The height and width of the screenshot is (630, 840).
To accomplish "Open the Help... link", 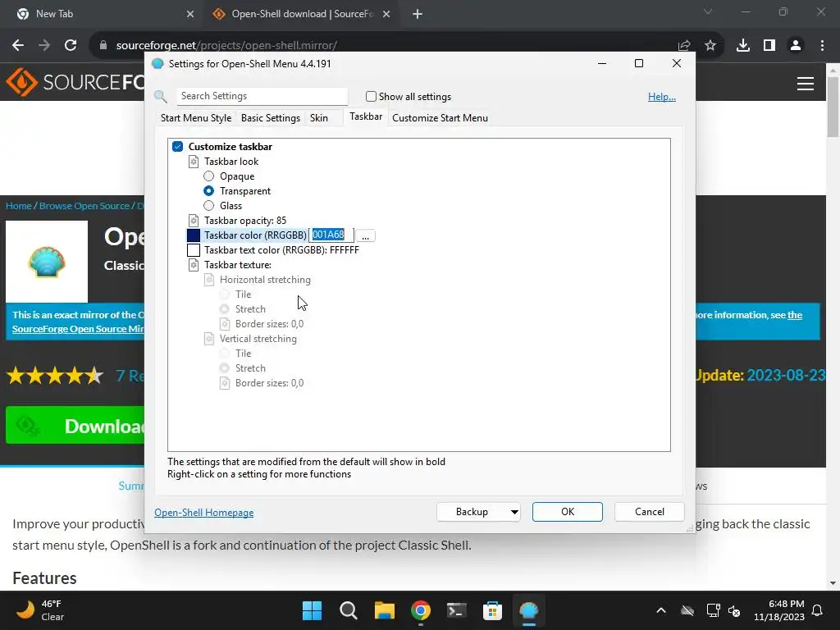I will click(662, 97).
